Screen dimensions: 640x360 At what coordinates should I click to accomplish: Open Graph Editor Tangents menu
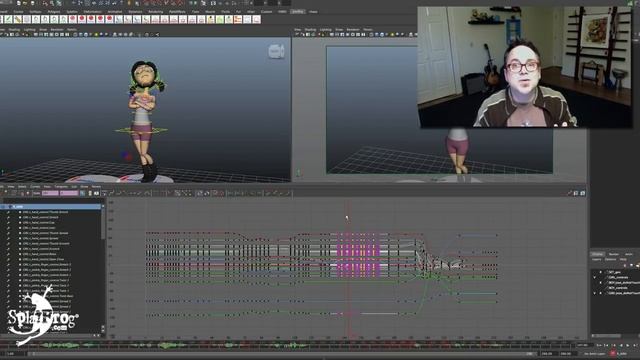(61, 187)
